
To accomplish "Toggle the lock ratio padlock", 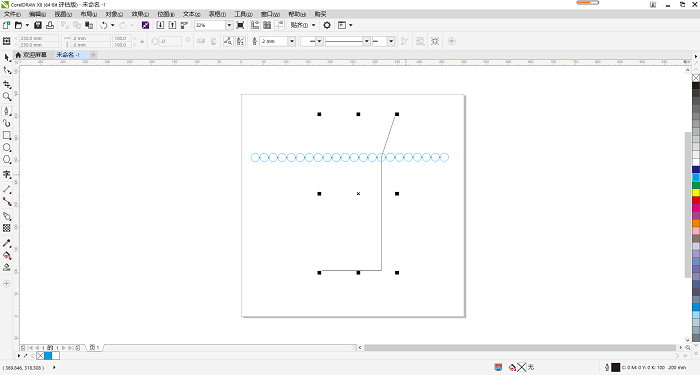I will click(x=142, y=41).
